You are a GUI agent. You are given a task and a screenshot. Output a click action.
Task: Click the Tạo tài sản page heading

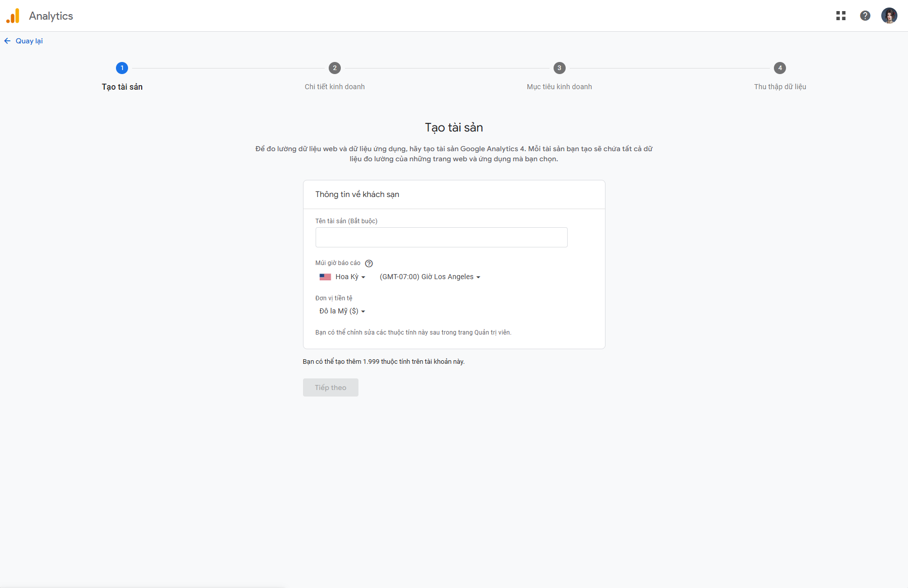tap(454, 127)
